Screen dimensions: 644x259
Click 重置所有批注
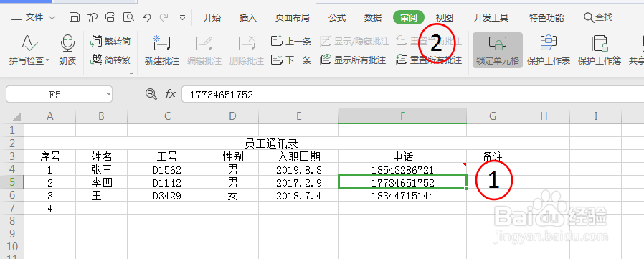pos(429,60)
